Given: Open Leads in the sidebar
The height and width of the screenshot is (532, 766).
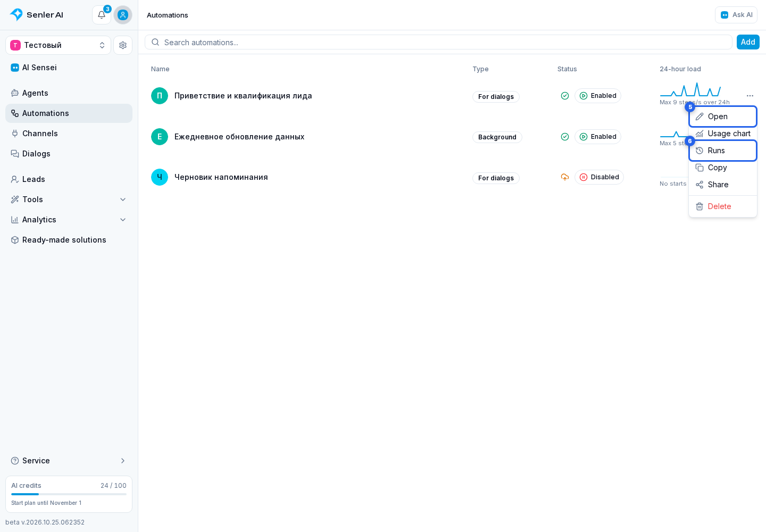Looking at the screenshot, I should [69, 179].
